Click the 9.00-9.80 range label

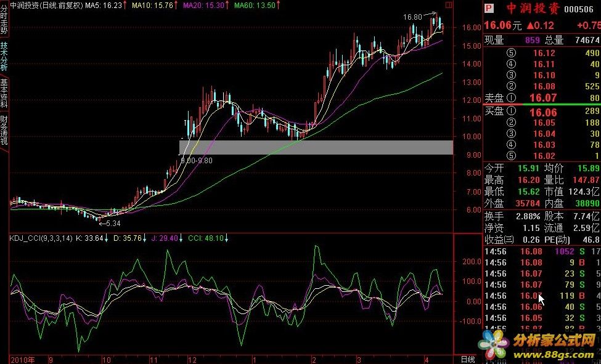pos(196,161)
